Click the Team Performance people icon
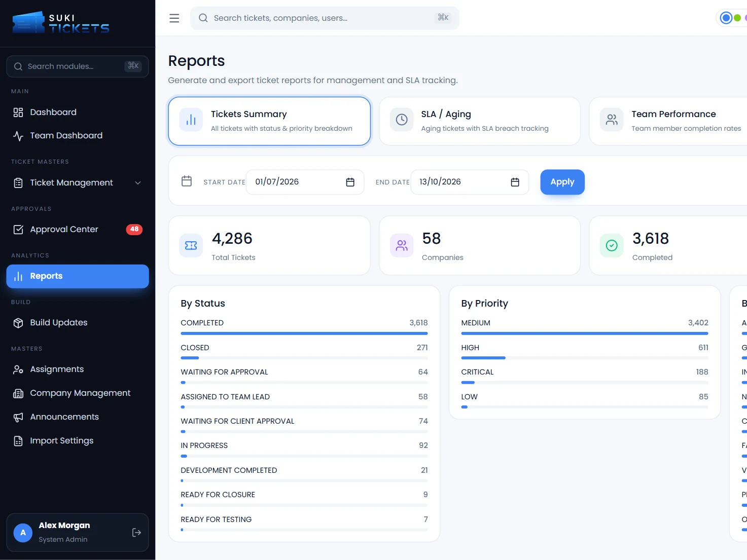This screenshot has width=747, height=560. point(612,120)
